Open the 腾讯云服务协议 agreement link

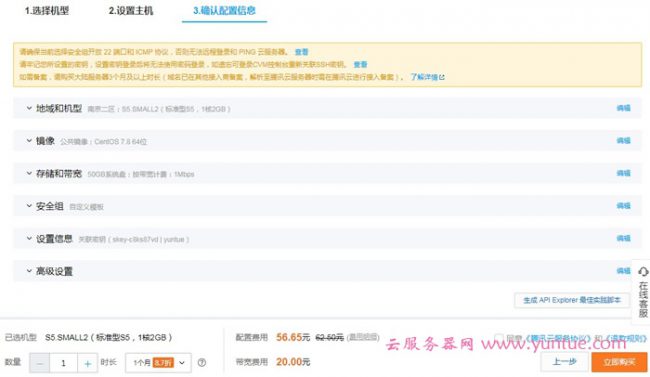[558, 338]
